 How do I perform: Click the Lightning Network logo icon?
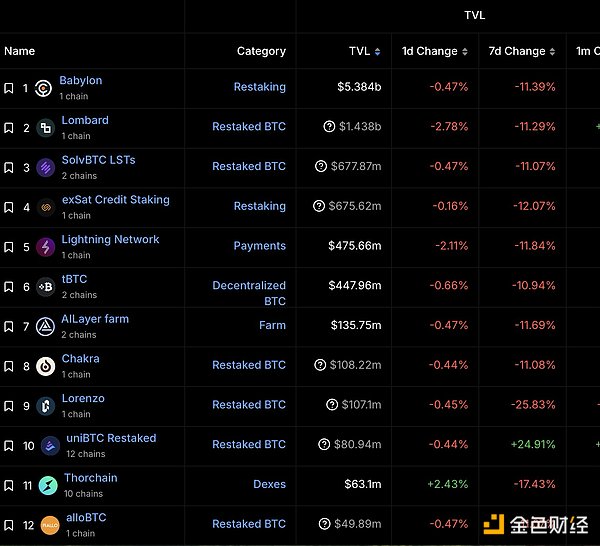tap(46, 247)
